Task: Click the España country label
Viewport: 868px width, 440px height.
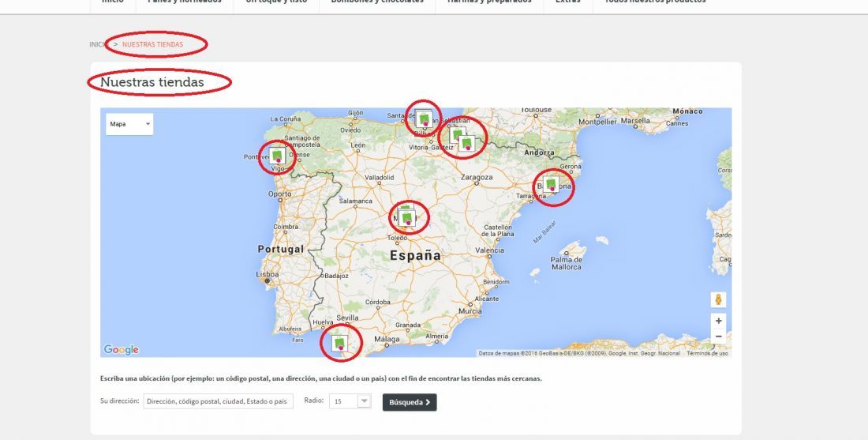Action: [x=416, y=255]
